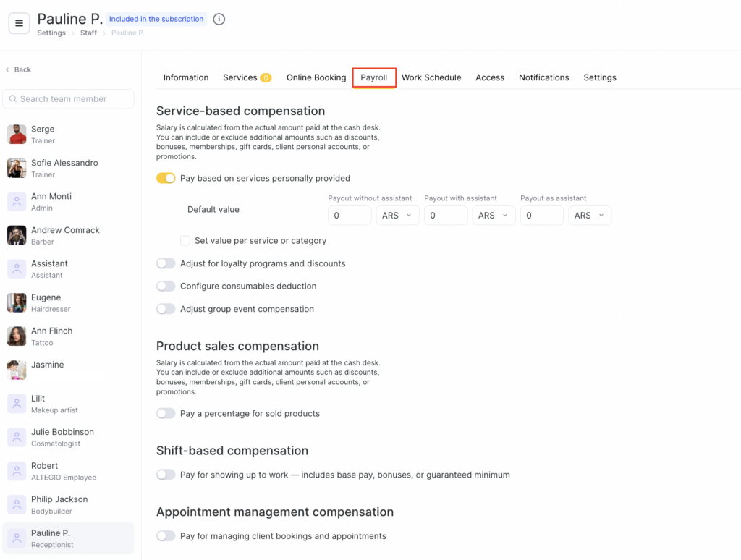Click the Search team member field
741x560 pixels.
point(69,99)
